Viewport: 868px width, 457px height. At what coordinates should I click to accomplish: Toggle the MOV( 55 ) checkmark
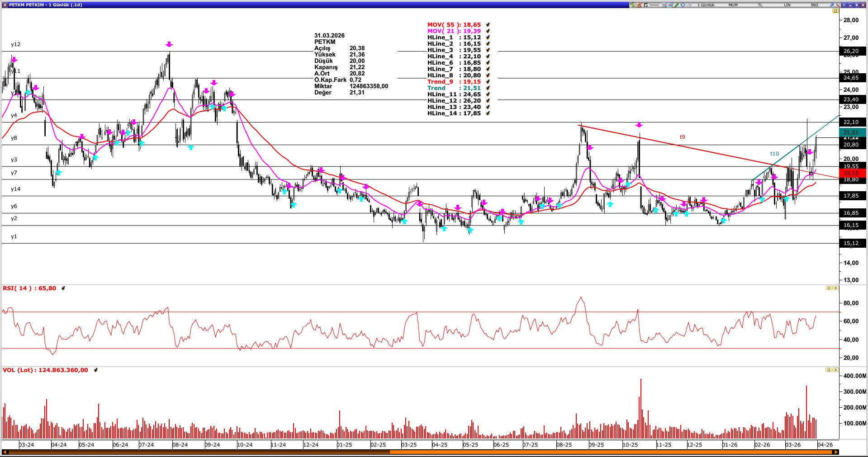click(488, 25)
